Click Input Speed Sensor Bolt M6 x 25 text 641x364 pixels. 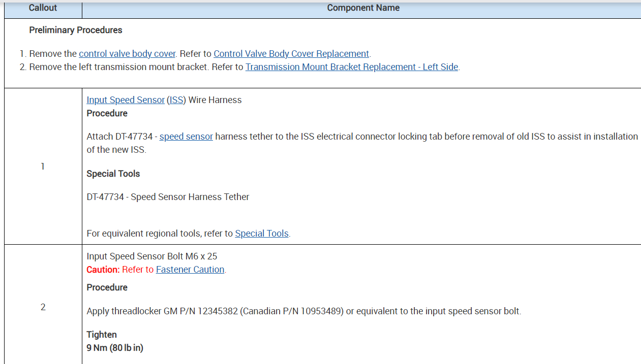152,256
